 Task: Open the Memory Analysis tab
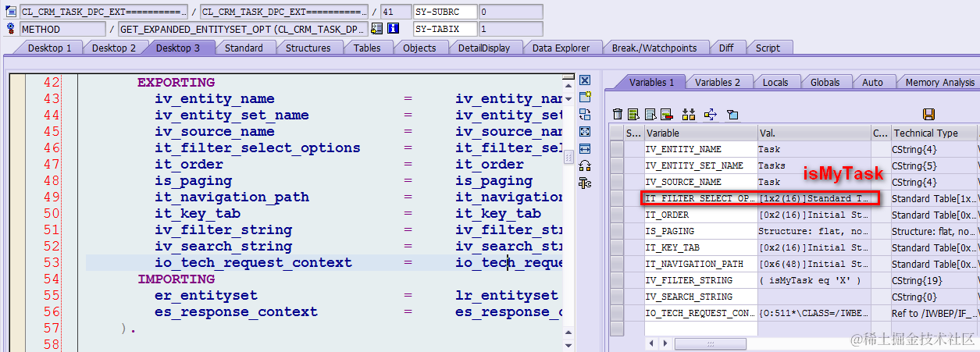tap(939, 82)
